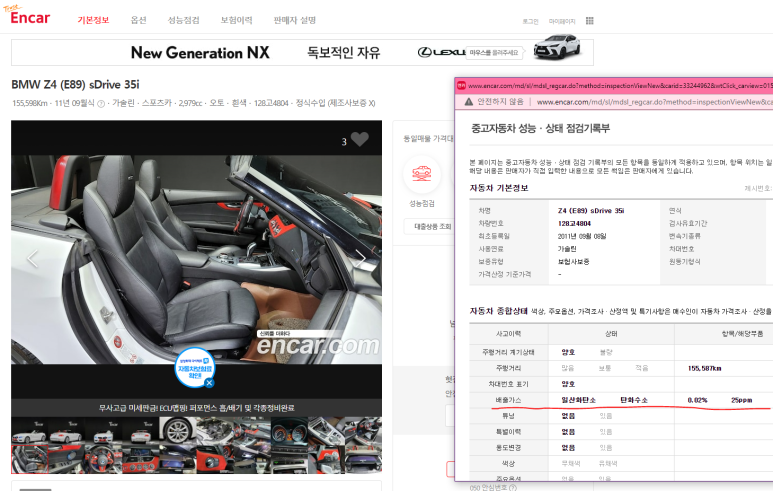Select the iDrive knob thumbnail
This screenshot has width=773, height=491.
click(215, 459)
